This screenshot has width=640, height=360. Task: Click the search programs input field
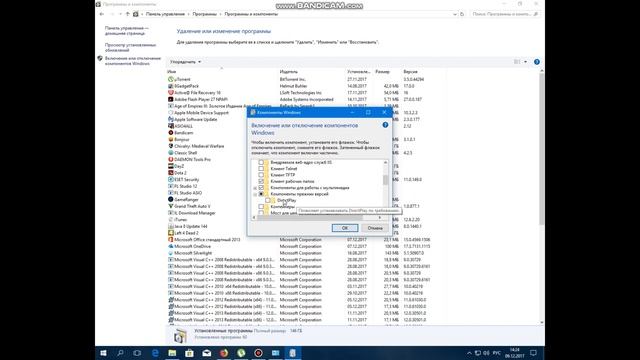click(505, 14)
